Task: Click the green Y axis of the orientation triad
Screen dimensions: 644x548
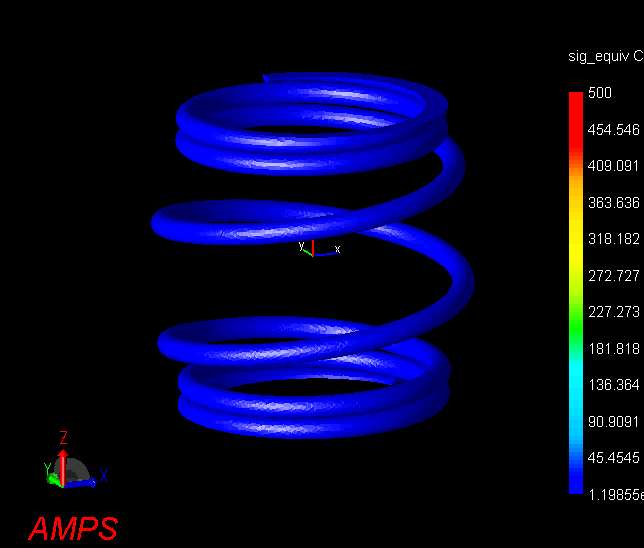Action: 52,476
